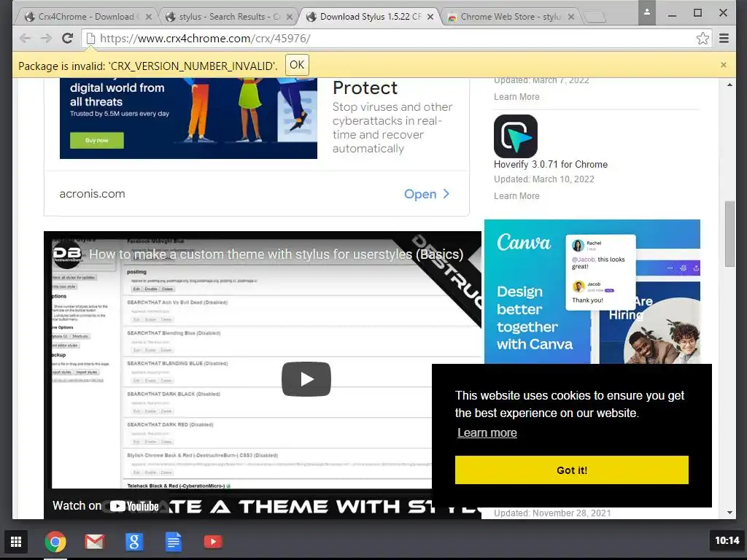Screen dimensions: 747x560
Task: Open the user profile button in title bar
Action: [x=647, y=12]
